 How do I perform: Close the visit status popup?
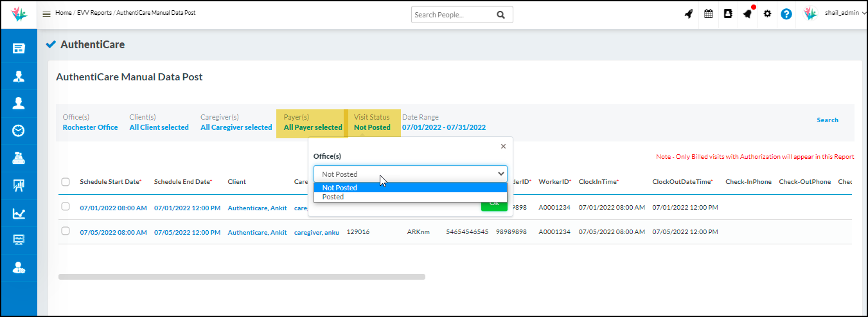pos(503,146)
